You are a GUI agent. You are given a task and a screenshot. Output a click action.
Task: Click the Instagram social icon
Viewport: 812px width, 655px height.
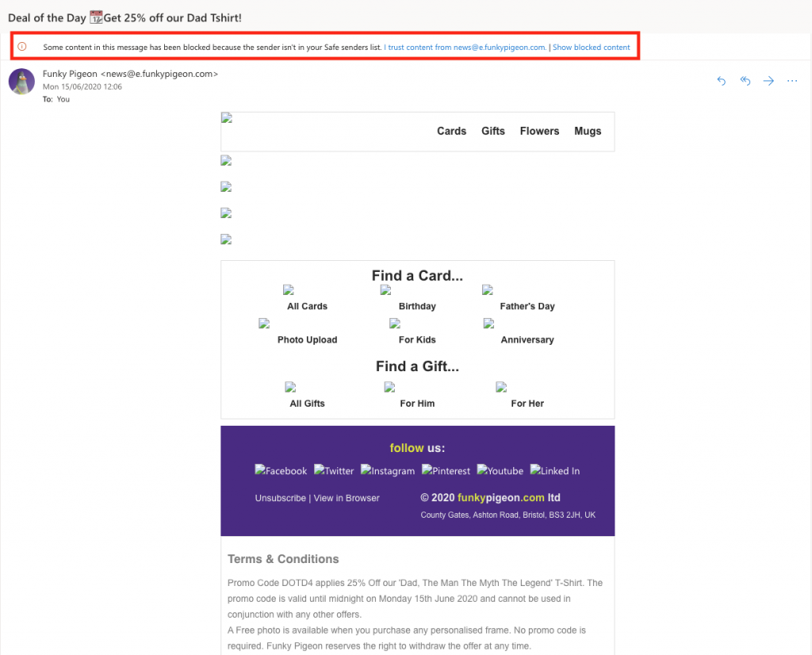coord(388,471)
